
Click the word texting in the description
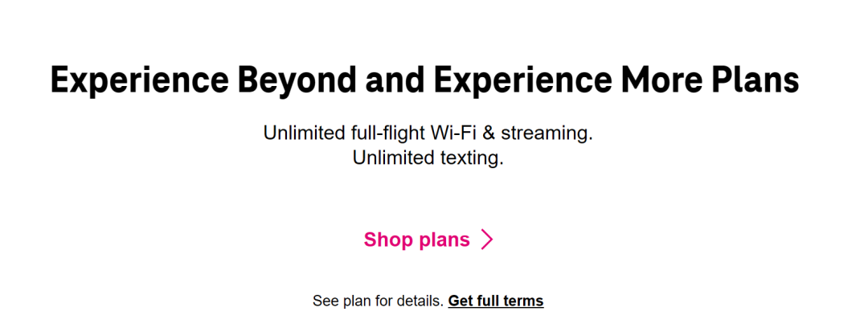468,158
